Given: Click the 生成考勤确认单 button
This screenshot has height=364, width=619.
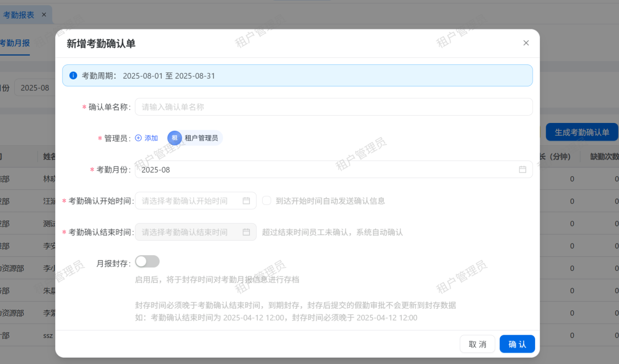Looking at the screenshot, I should (581, 132).
